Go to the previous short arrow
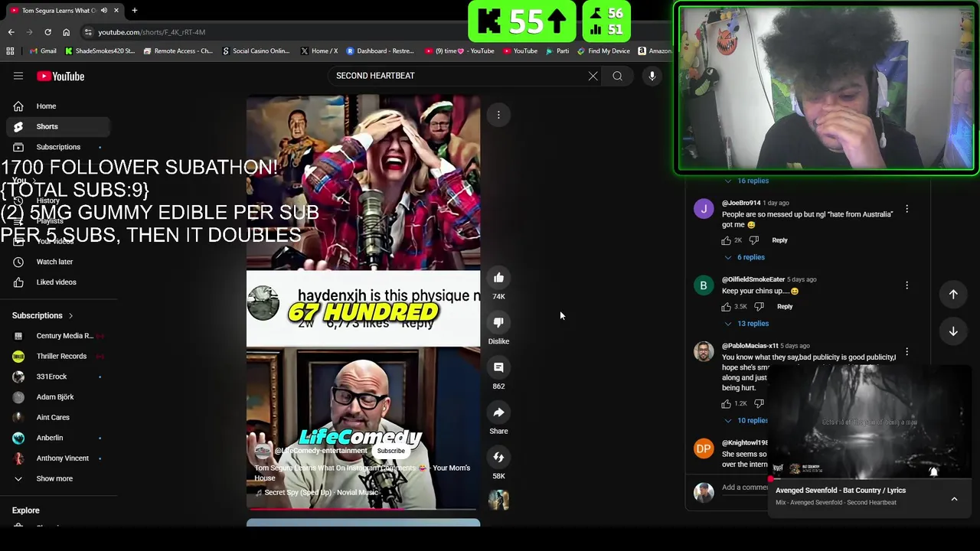 coord(953,294)
